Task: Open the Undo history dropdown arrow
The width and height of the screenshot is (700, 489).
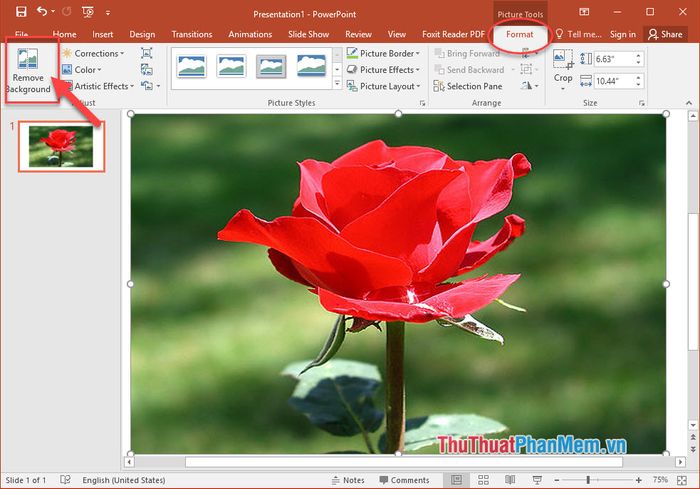Action: [x=53, y=12]
